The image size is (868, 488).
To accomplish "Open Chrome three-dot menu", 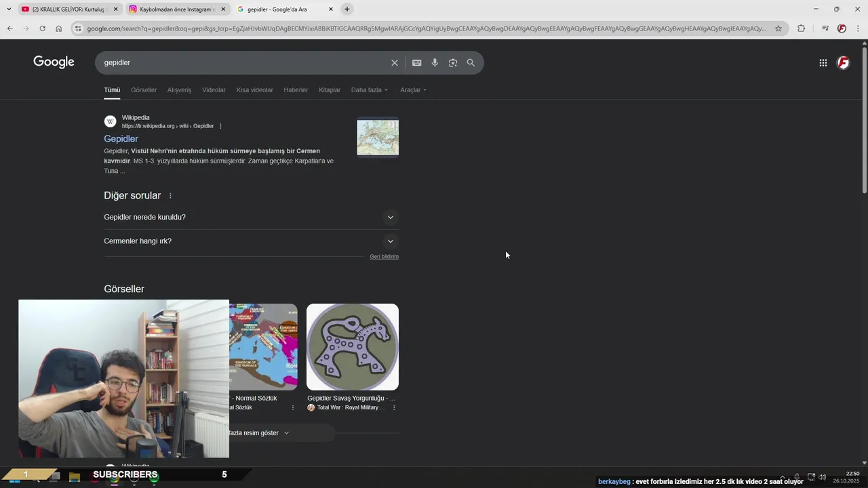I will [859, 28].
